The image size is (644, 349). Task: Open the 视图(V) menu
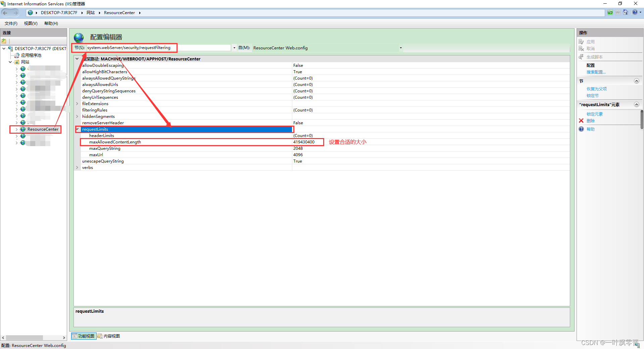(31, 24)
